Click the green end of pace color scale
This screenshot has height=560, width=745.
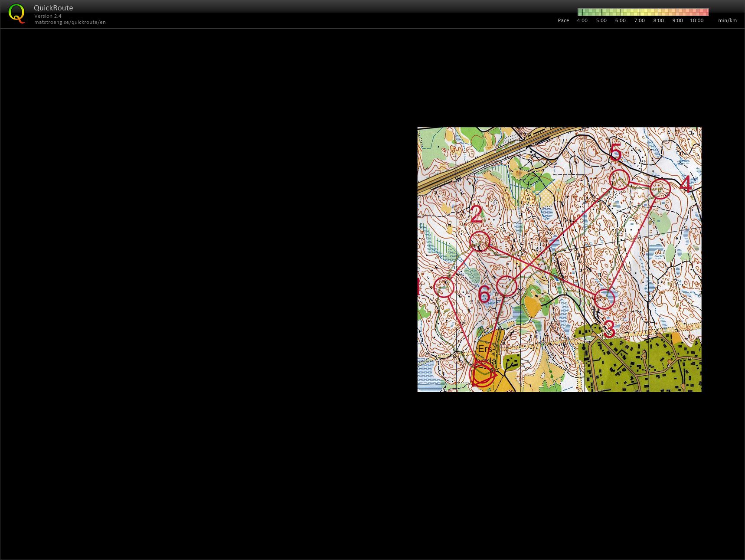pyautogui.click(x=583, y=12)
